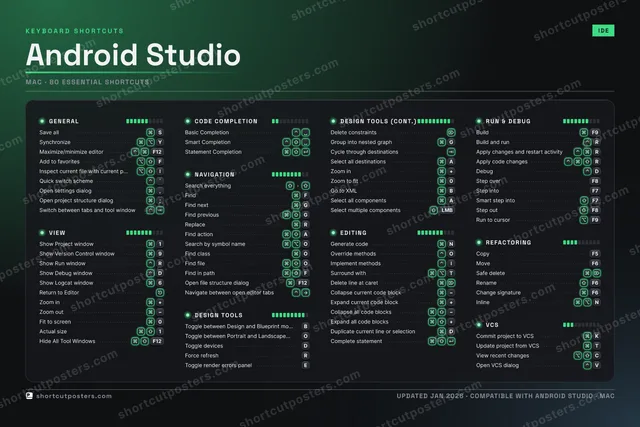Click Find in path entry

[247, 273]
